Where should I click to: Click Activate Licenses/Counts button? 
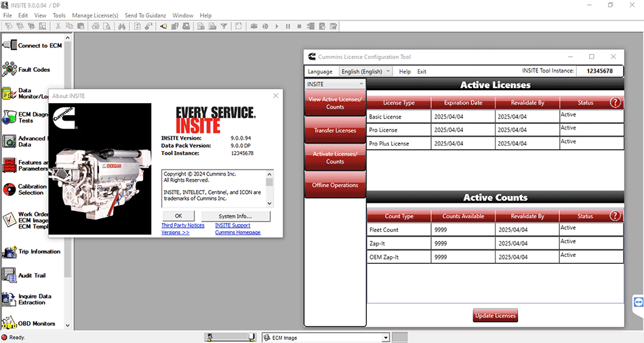coord(335,158)
